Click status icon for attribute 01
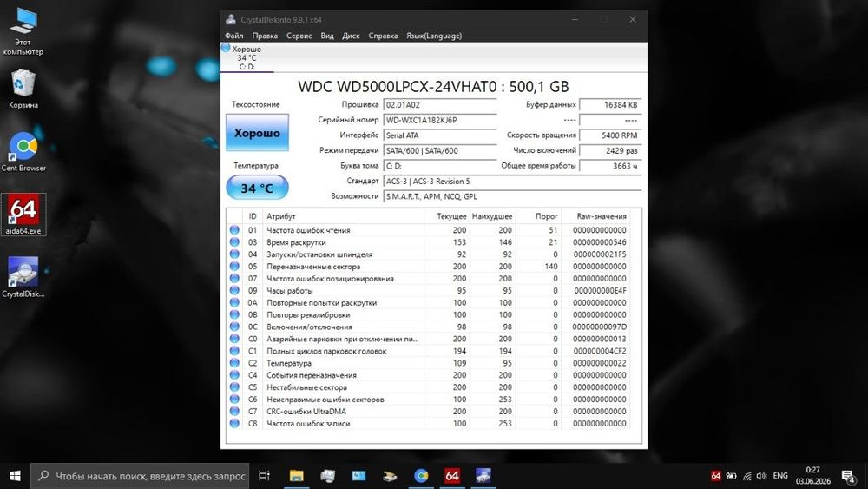868x489 pixels. [234, 230]
